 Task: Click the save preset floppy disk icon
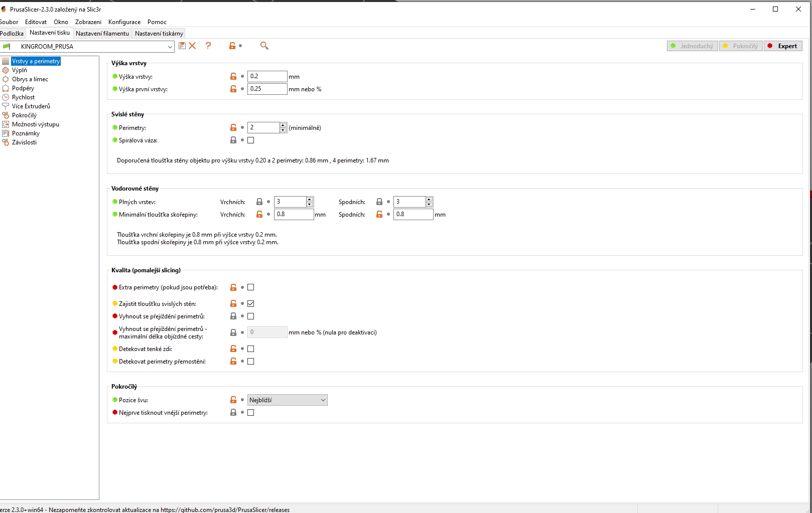(x=182, y=46)
